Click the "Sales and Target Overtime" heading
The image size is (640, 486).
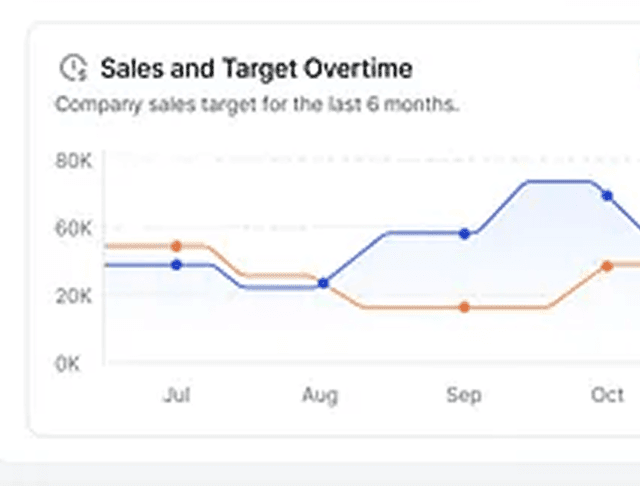(x=256, y=68)
